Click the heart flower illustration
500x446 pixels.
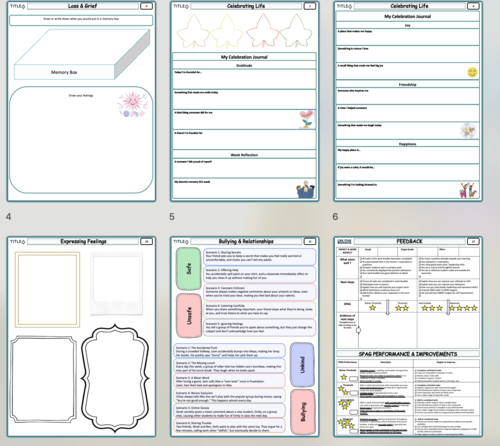(x=307, y=119)
